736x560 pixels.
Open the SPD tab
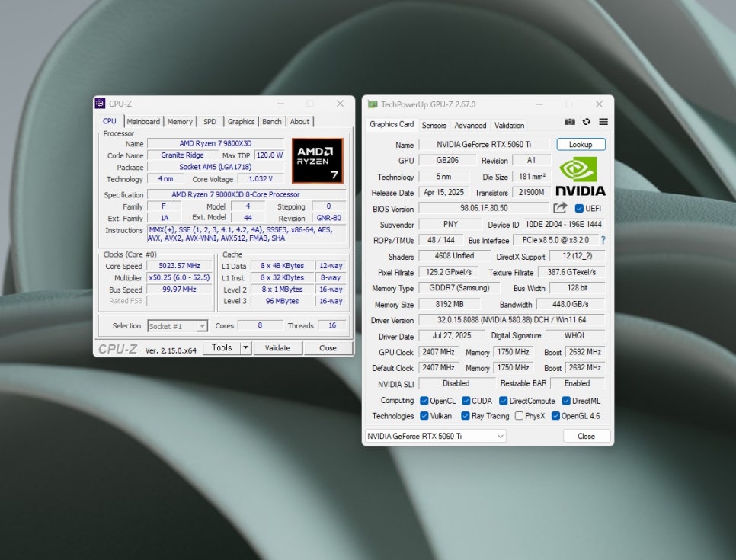pos(210,122)
